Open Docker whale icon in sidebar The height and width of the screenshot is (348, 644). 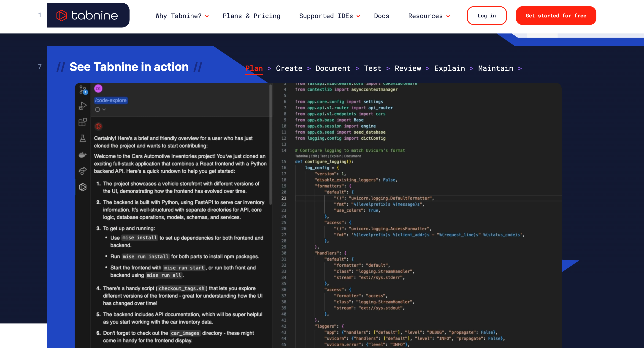pos(83,155)
